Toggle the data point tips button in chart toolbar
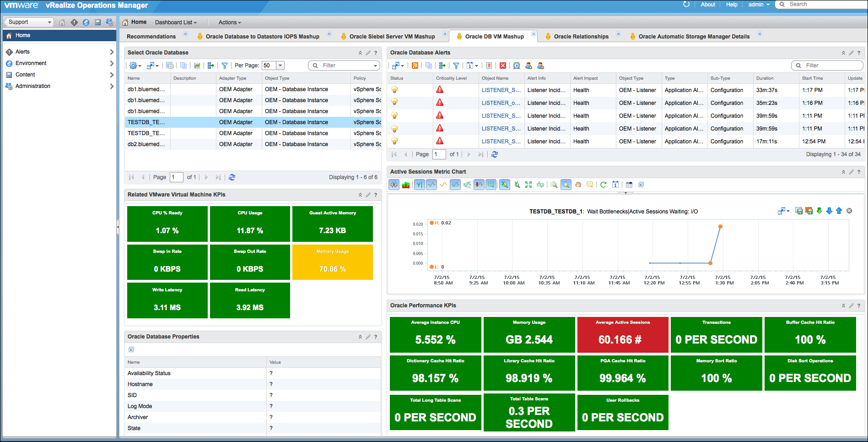 (491, 185)
